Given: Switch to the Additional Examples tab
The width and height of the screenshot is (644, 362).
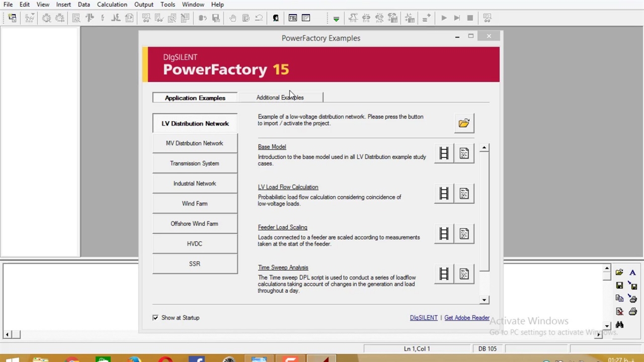Looking at the screenshot, I should pos(280,98).
